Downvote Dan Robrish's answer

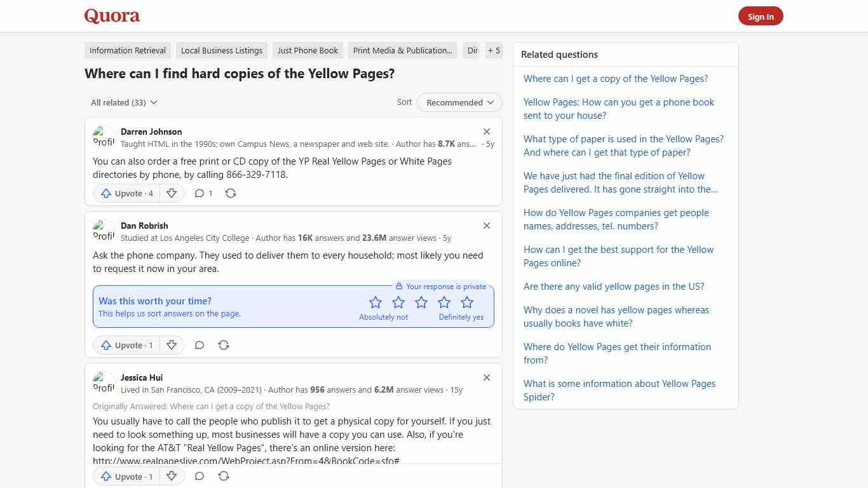pyautogui.click(x=172, y=345)
